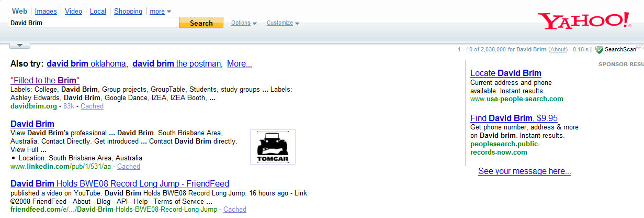Click 'Location: South Brisbane Area, Australia' text

click(x=80, y=158)
